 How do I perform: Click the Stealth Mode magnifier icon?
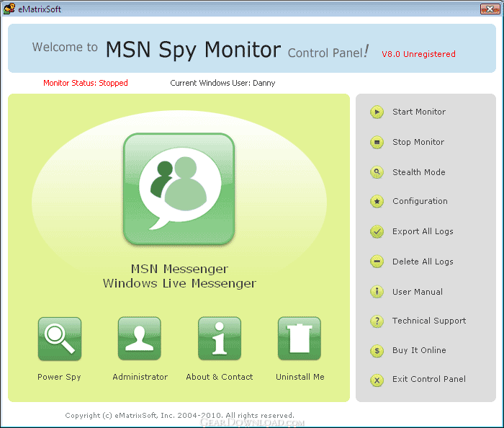tap(377, 172)
